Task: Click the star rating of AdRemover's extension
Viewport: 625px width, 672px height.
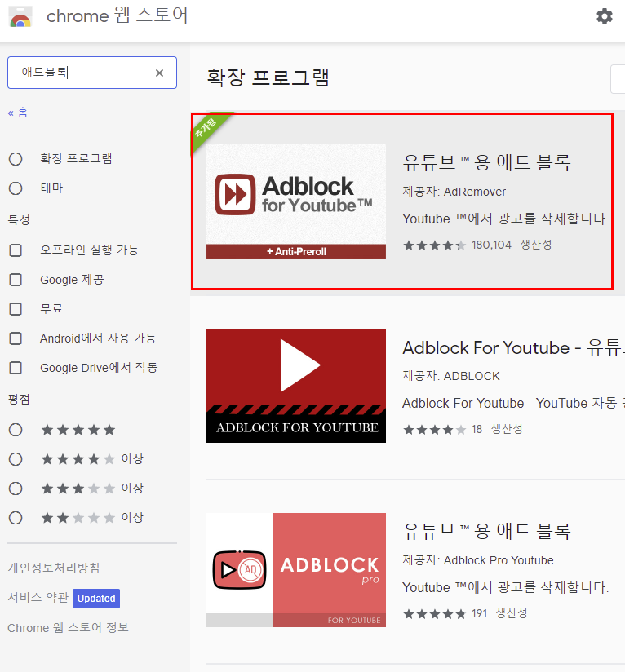Action: click(435, 245)
